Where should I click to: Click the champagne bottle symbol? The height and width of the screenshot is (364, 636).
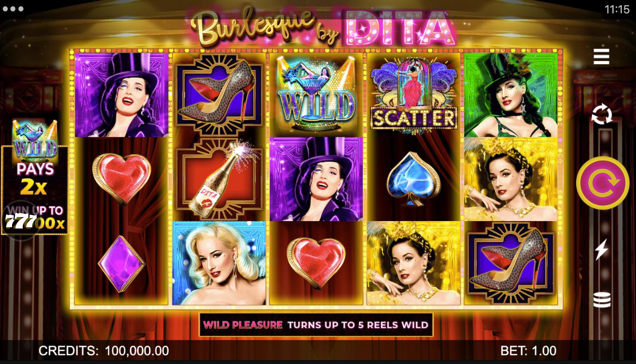[x=219, y=179]
